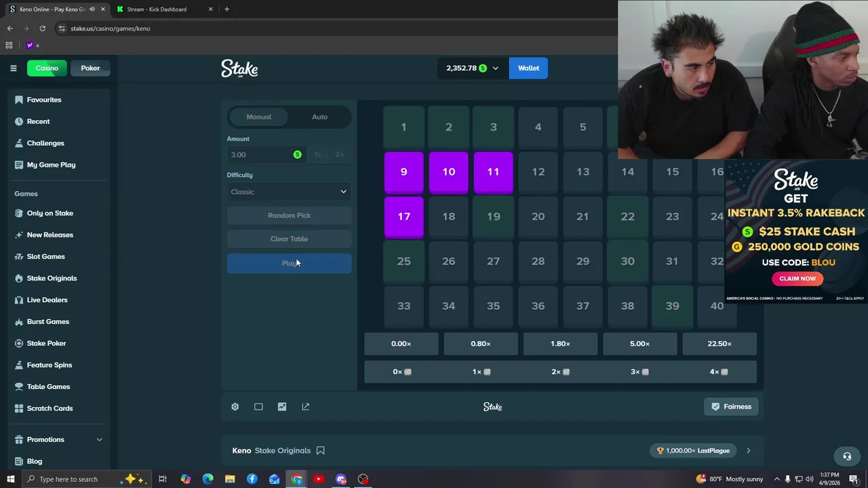Click the 22.50× payout box
Viewport: 868px width, 488px height.
(x=719, y=344)
